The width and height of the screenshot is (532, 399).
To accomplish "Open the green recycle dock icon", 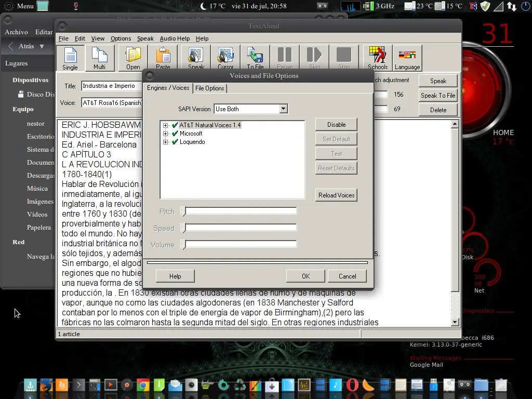I will (x=240, y=385).
